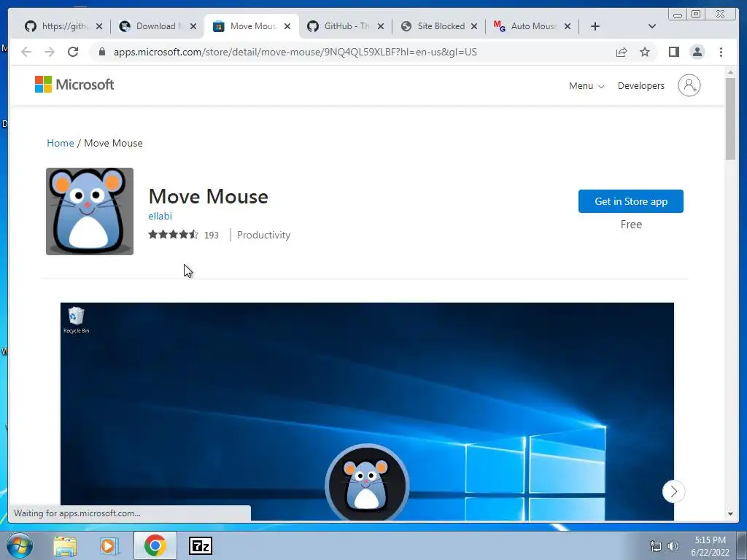Bookmark this page with the star
Image resolution: width=747 pixels, height=560 pixels.
click(x=645, y=52)
